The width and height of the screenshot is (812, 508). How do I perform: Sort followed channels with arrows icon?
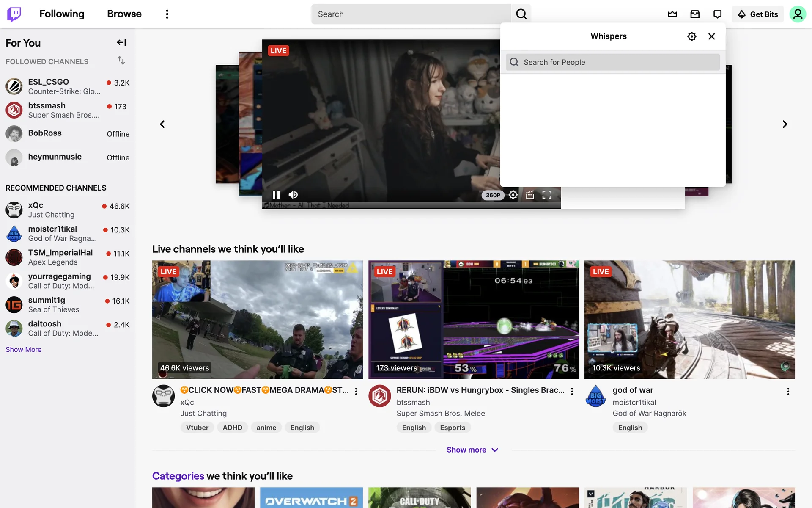tap(121, 61)
